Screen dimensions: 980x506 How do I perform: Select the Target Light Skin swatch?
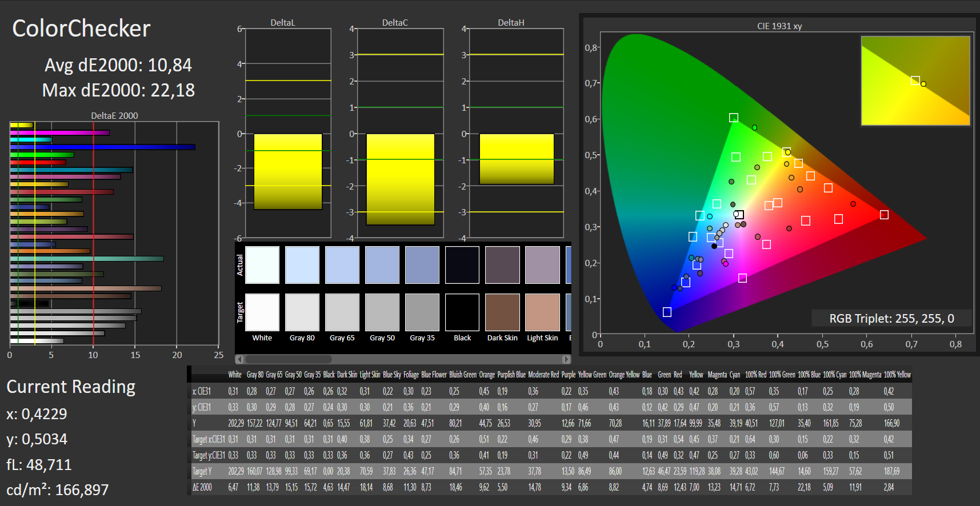[x=542, y=312]
